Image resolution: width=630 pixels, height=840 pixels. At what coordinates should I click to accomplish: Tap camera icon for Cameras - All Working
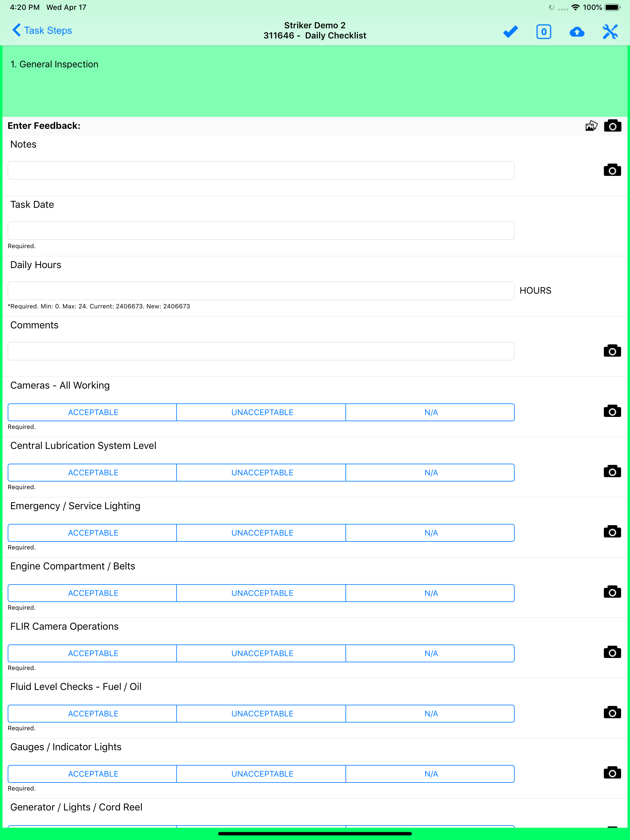tap(612, 411)
